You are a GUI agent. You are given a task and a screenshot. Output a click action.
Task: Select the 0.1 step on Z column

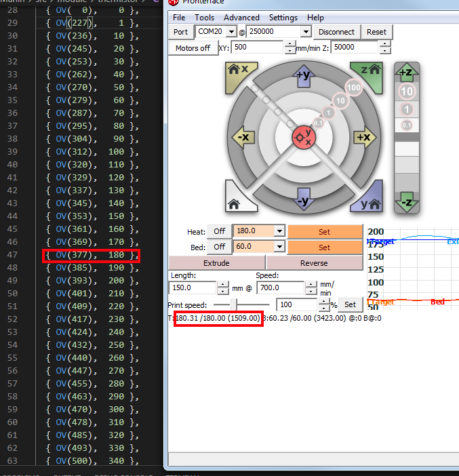point(407,125)
